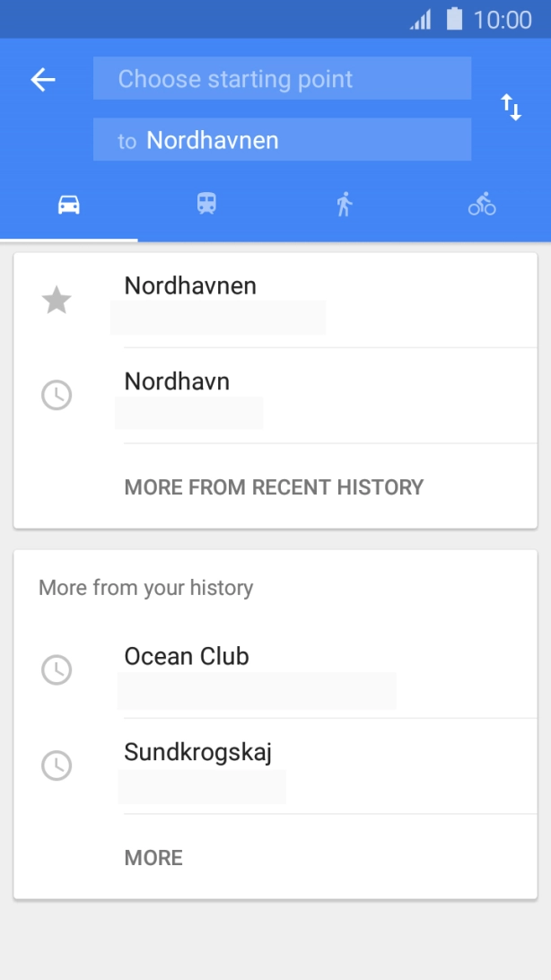Switch to public transit bus tab
Screen dimensions: 551x980
point(207,205)
